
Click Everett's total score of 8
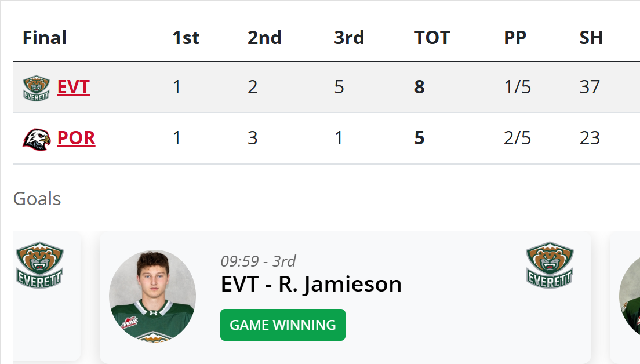tap(419, 88)
